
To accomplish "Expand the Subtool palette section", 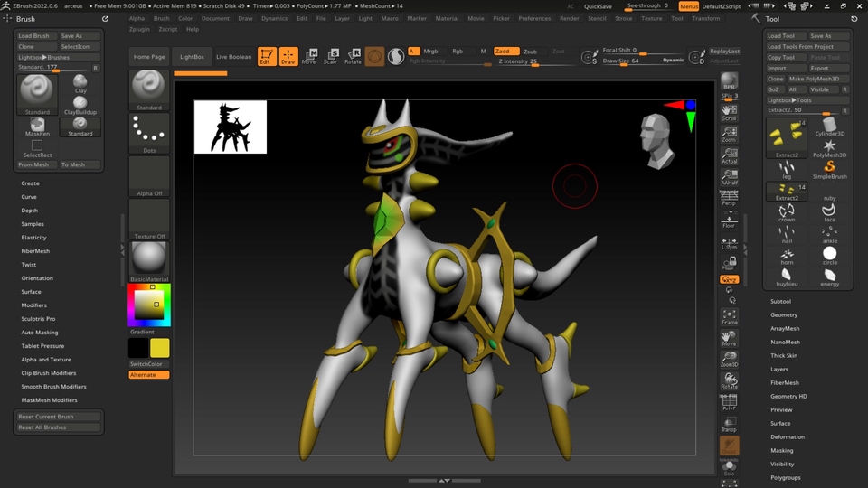I will [780, 302].
